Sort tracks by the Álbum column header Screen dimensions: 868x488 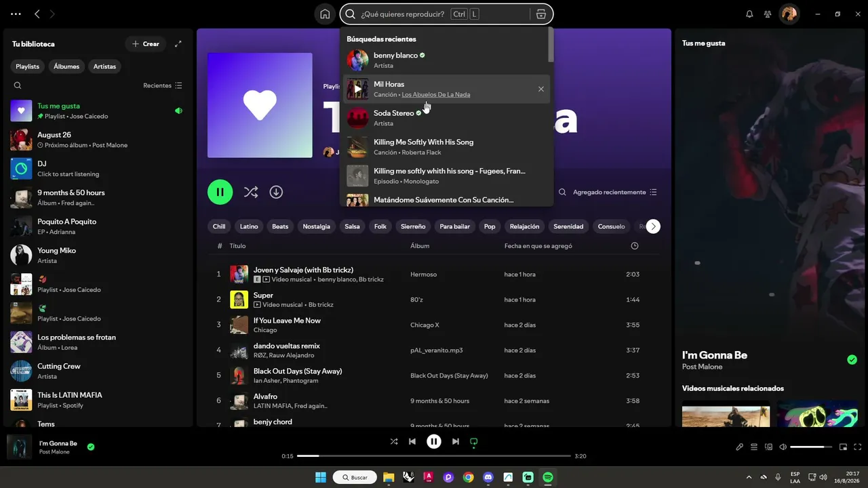pos(420,246)
